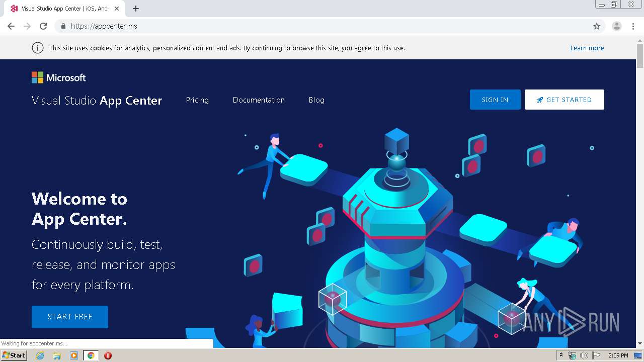Image resolution: width=644 pixels, height=362 pixels.
Task: Close the Visual Studio App Center tab
Action: coord(117,9)
